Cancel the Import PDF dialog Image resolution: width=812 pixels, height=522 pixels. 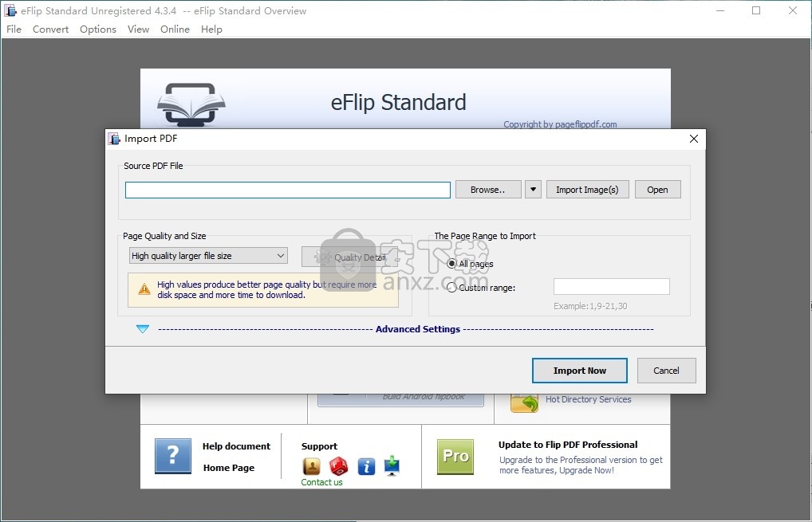pos(667,371)
